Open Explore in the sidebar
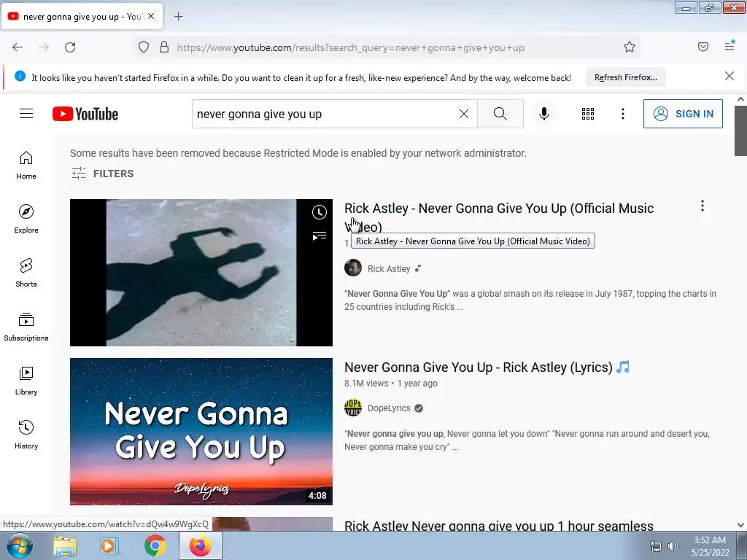The width and height of the screenshot is (747, 560). pos(26,219)
